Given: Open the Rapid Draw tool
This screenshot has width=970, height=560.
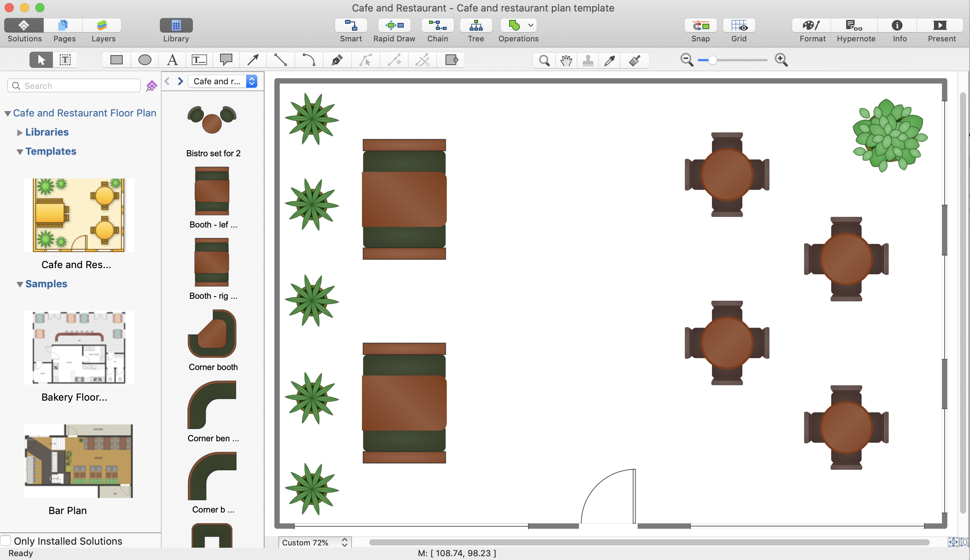Looking at the screenshot, I should click(x=394, y=26).
